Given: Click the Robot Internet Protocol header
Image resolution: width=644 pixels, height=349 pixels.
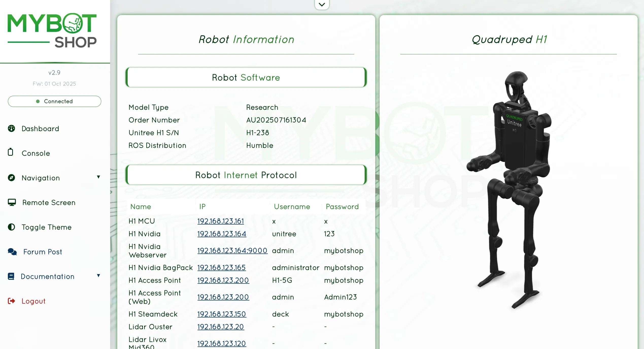Looking at the screenshot, I should (246, 175).
